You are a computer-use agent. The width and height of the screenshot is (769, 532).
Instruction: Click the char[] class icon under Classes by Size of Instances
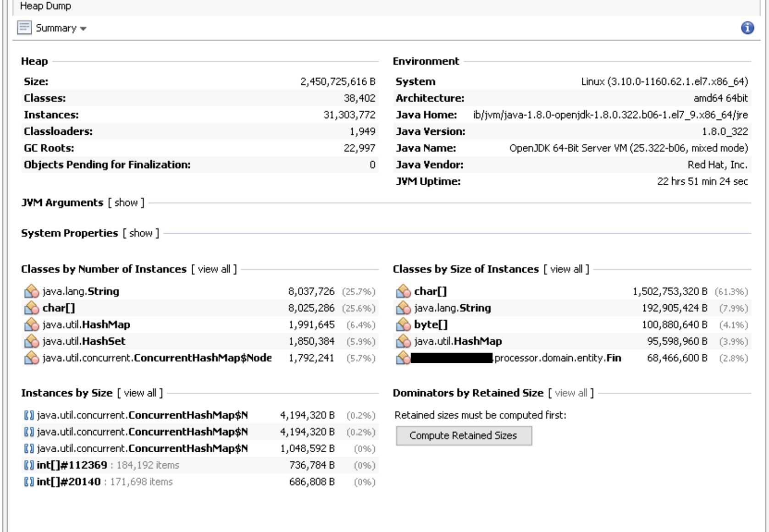[404, 291]
